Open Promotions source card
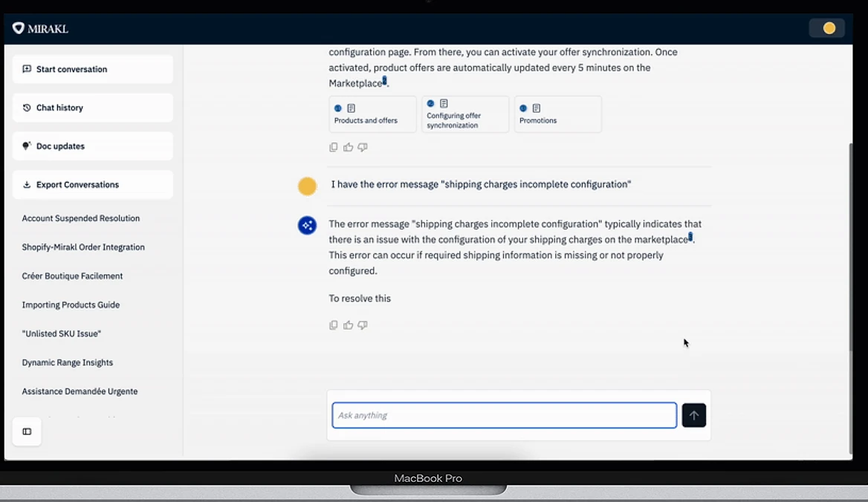The image size is (868, 502). click(557, 114)
